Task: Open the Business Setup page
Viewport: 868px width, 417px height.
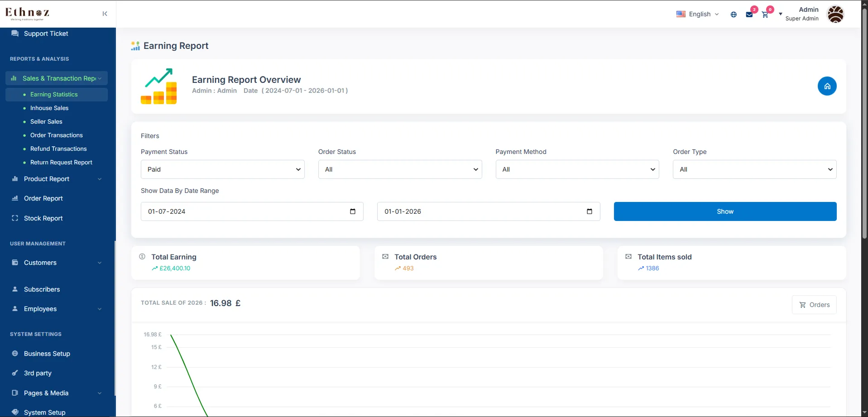Action: [47, 354]
